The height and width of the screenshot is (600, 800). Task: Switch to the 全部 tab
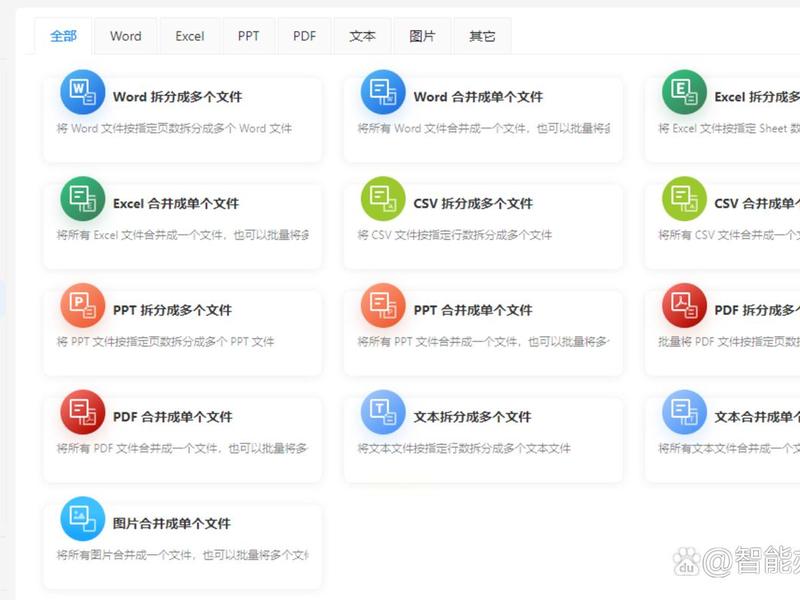point(63,36)
